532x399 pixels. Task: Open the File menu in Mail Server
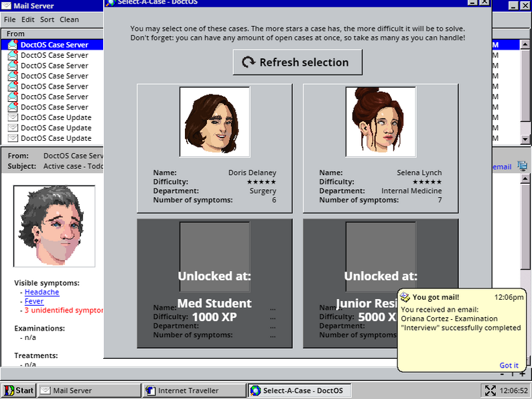pyautogui.click(x=10, y=19)
